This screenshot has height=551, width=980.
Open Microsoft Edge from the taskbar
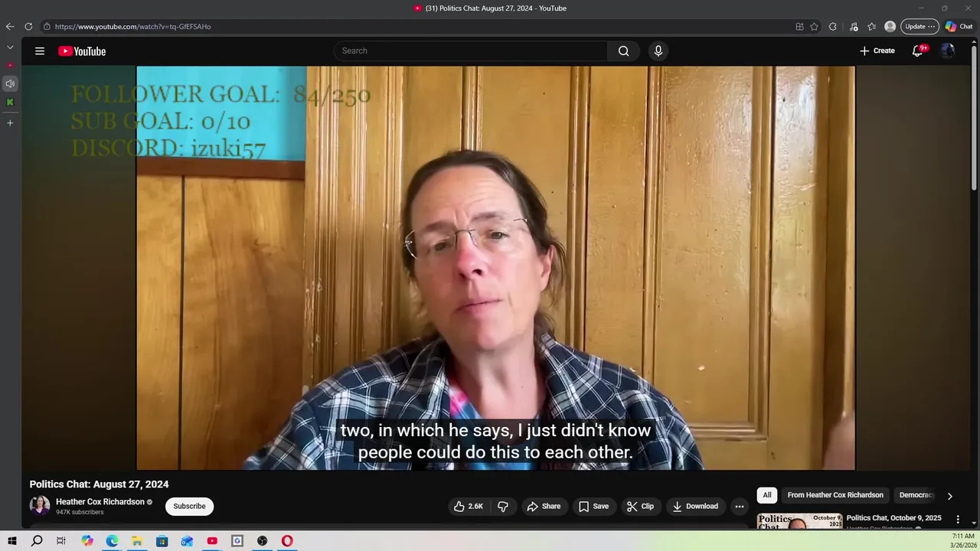(112, 541)
